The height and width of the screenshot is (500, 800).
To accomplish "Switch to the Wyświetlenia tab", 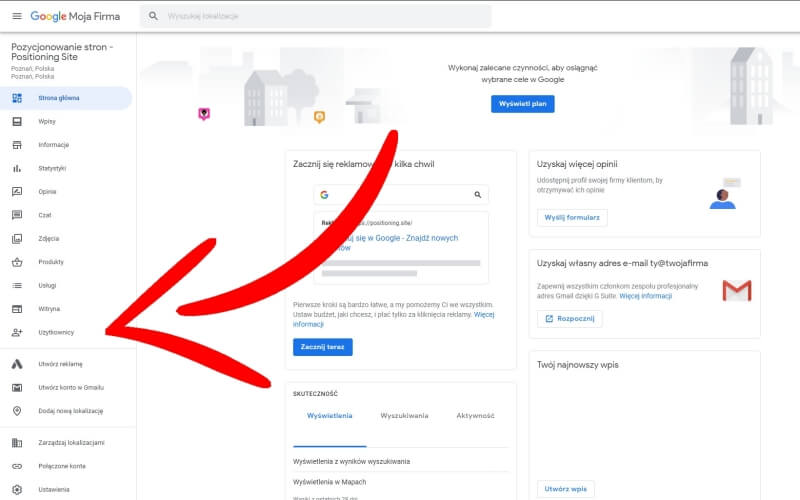I will point(330,416).
